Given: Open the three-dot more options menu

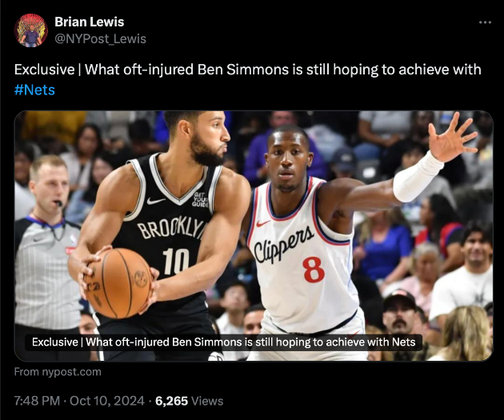Looking at the screenshot, I should coord(485,22).
